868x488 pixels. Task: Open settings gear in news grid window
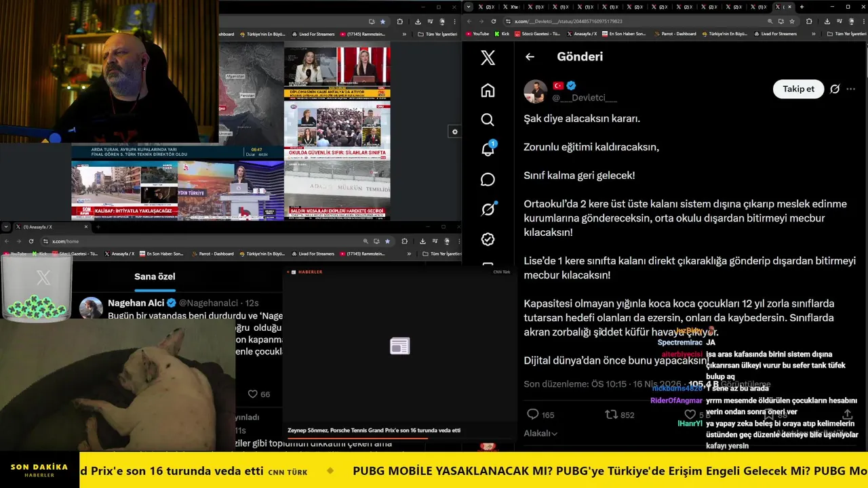pyautogui.click(x=455, y=131)
